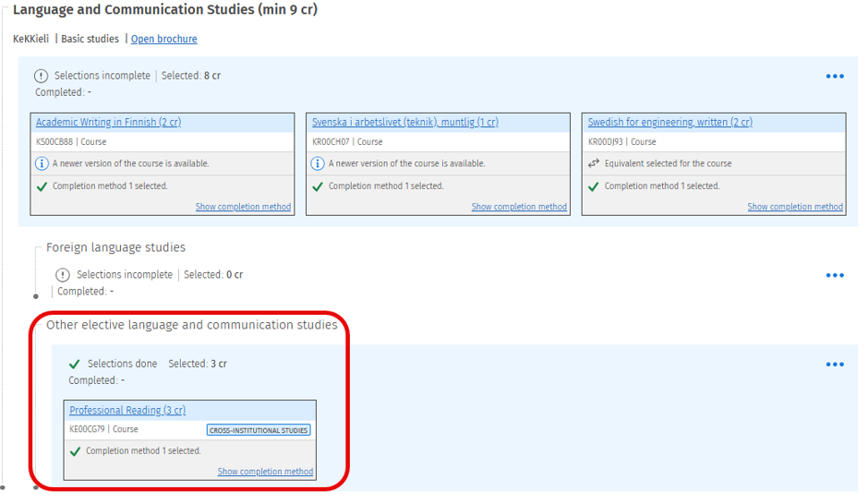Open Professional Reading (3 cr) course link
The height and width of the screenshot is (503, 868).
coord(127,410)
